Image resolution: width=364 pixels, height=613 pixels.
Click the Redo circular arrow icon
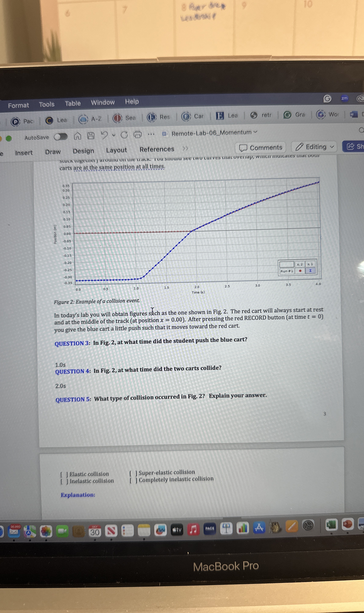pyautogui.click(x=124, y=135)
